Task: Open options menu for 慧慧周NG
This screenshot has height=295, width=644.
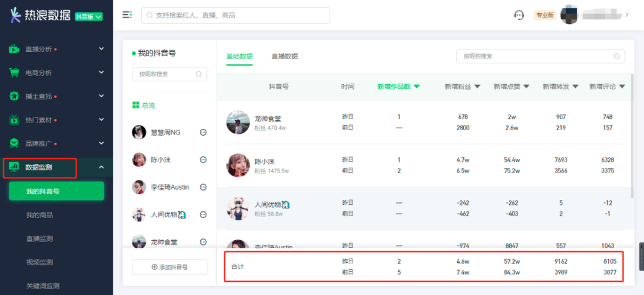Action: point(203,133)
